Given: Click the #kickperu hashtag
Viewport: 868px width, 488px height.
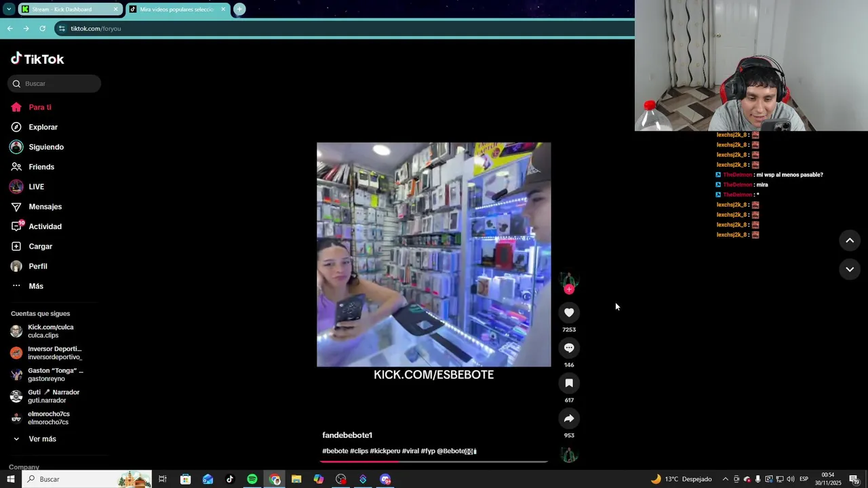Looking at the screenshot, I should click(x=385, y=451).
